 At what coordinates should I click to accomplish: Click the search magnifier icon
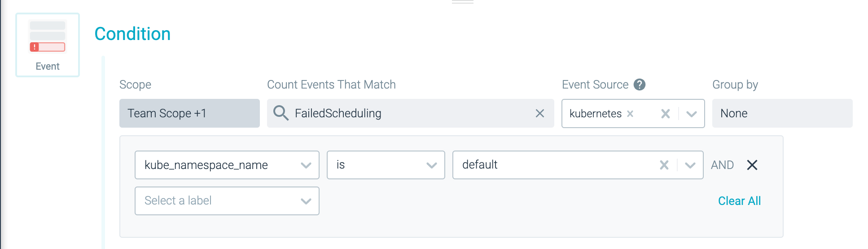pos(281,113)
